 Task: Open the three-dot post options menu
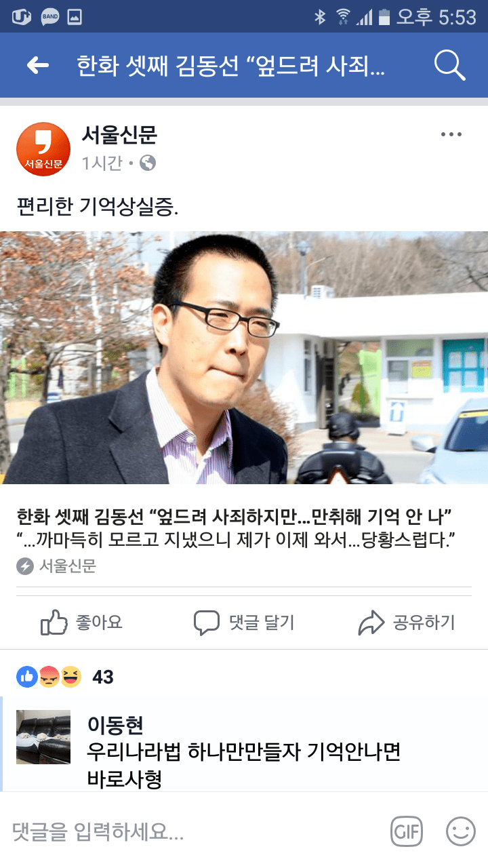(451, 134)
